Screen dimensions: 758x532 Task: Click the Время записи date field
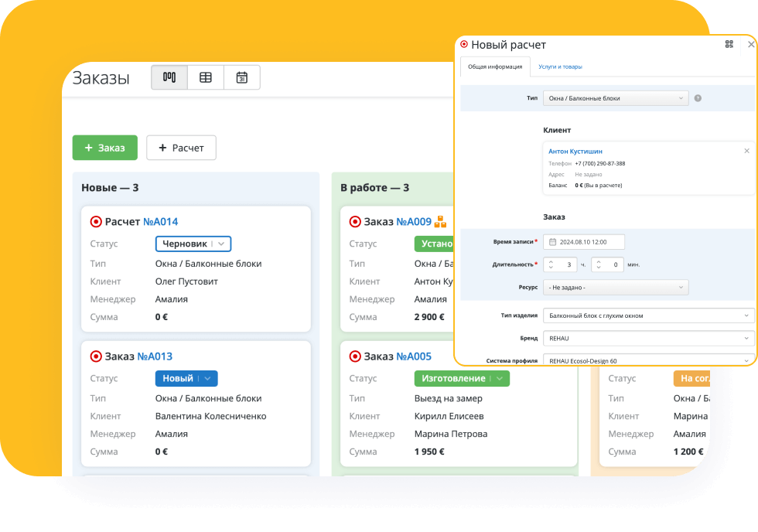(x=584, y=242)
